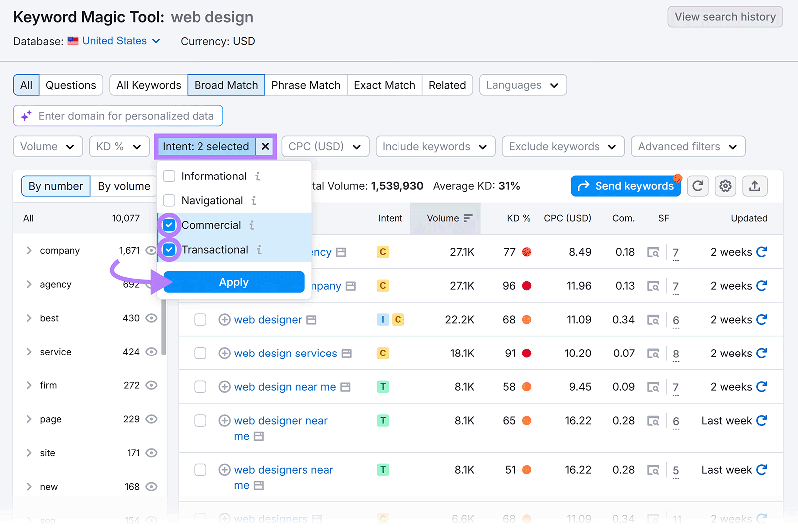
Task: Click the export upload icon button
Action: pyautogui.click(x=755, y=186)
